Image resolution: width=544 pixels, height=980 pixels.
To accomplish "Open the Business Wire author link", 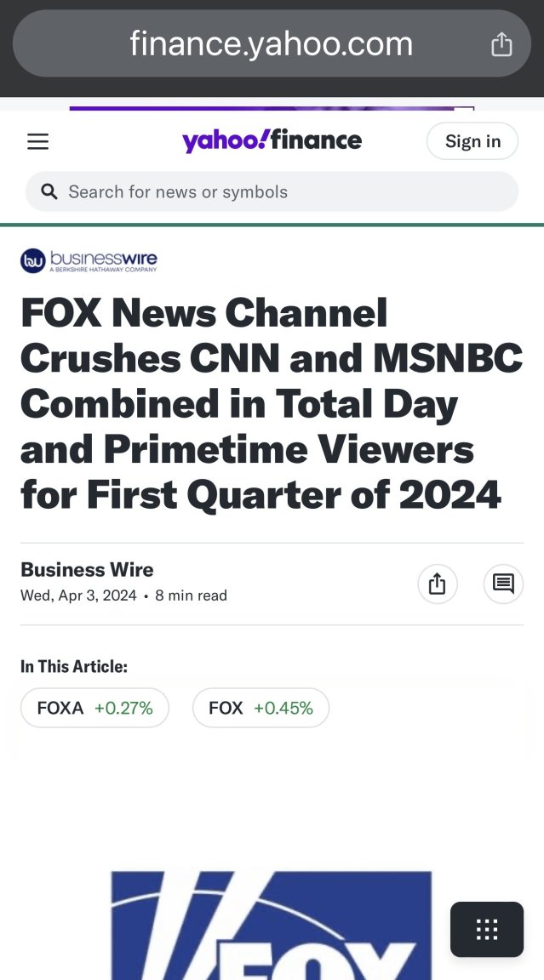I will point(87,569).
